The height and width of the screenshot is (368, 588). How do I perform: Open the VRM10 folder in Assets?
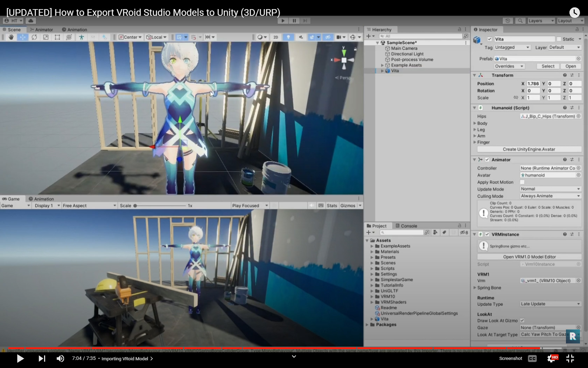tap(387, 297)
